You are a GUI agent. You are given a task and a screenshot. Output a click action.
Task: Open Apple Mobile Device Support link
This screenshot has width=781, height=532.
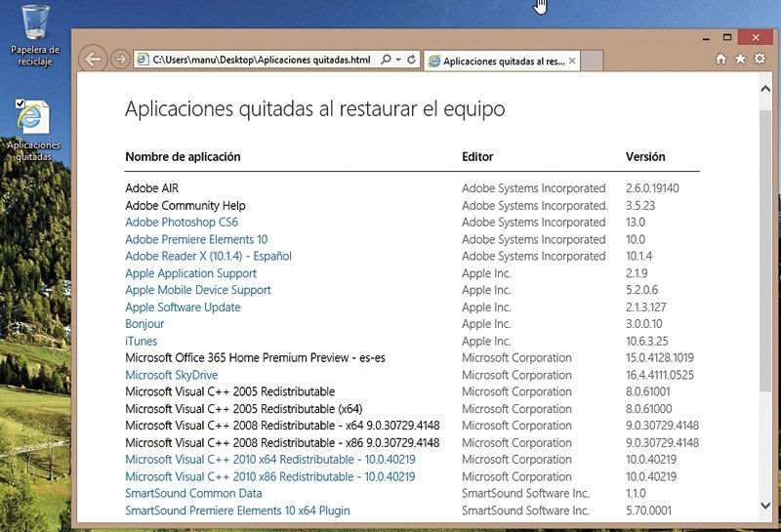click(198, 290)
